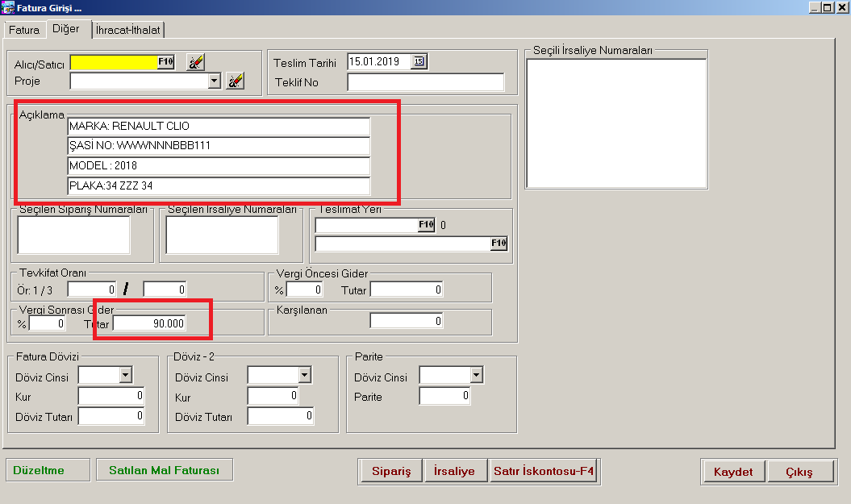Click the edit icon beside Proje dropdown

point(235,81)
